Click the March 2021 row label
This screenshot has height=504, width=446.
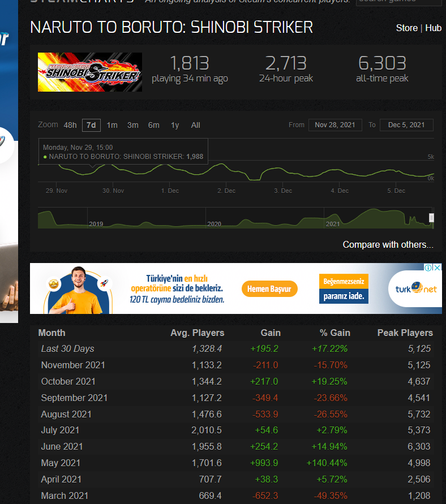point(65,496)
